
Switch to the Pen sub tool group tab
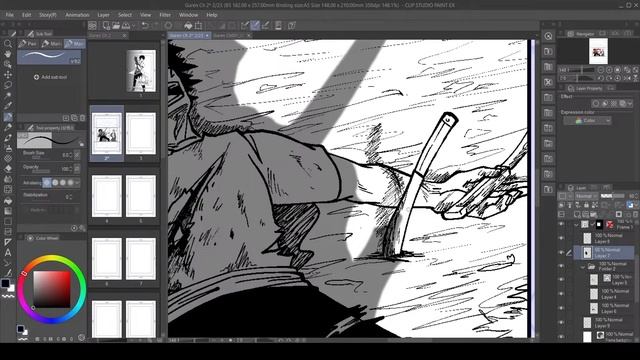click(28, 44)
